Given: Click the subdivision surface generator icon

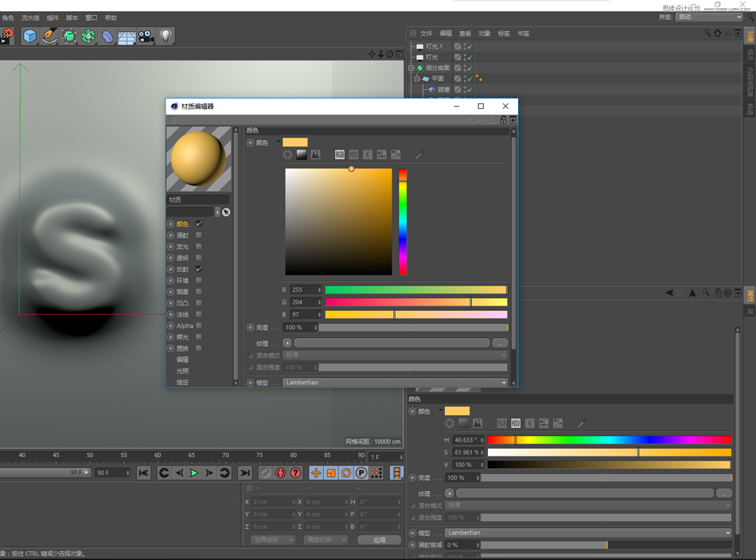Looking at the screenshot, I should tap(69, 36).
